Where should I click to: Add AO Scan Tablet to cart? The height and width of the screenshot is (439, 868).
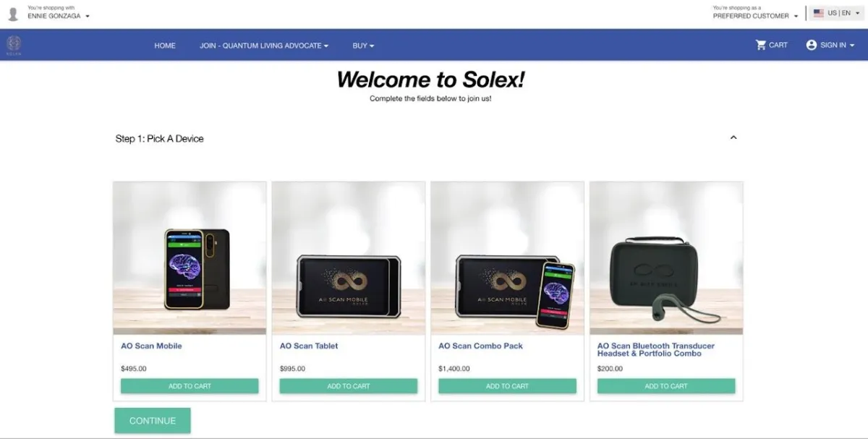tap(349, 386)
